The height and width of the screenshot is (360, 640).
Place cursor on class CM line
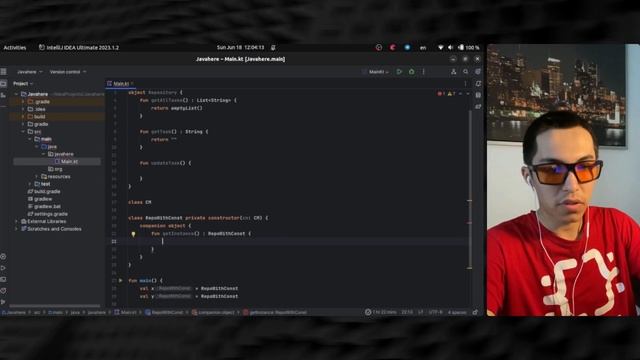[x=140, y=202]
